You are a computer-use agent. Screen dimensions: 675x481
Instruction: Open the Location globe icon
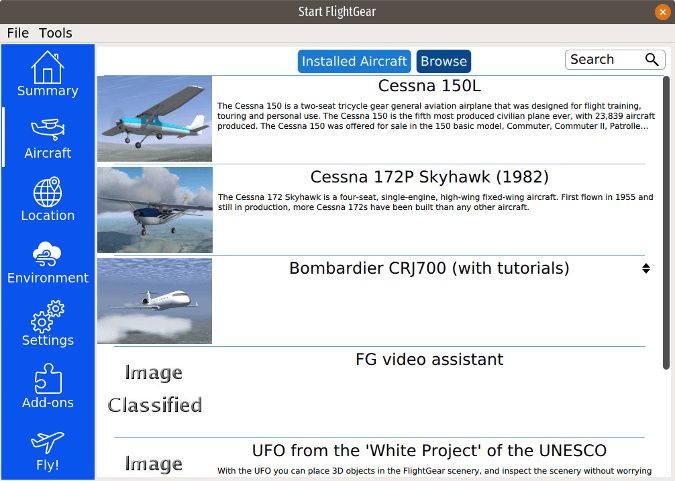(x=47, y=192)
